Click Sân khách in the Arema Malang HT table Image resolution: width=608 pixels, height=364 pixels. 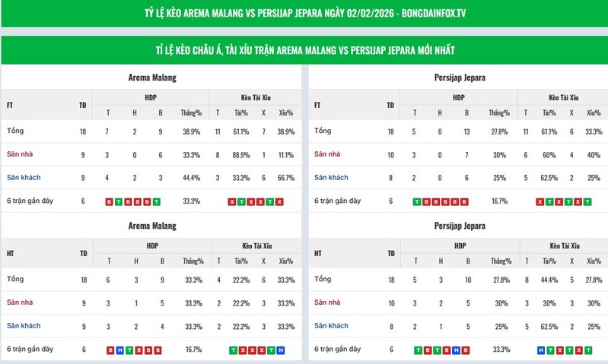click(23, 326)
